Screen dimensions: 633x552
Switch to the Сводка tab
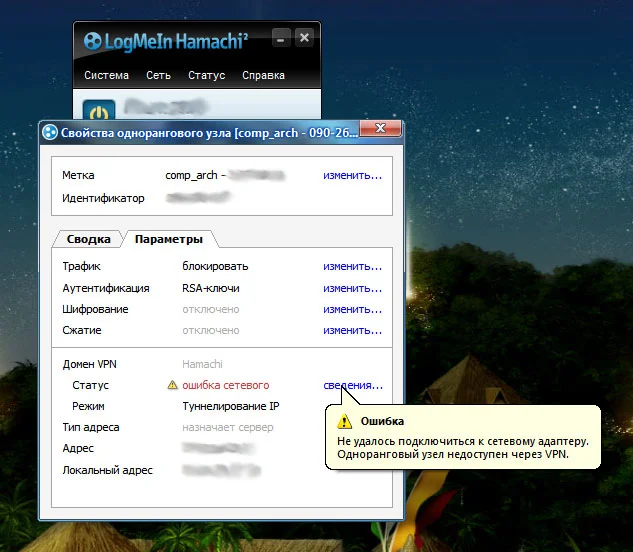click(88, 239)
